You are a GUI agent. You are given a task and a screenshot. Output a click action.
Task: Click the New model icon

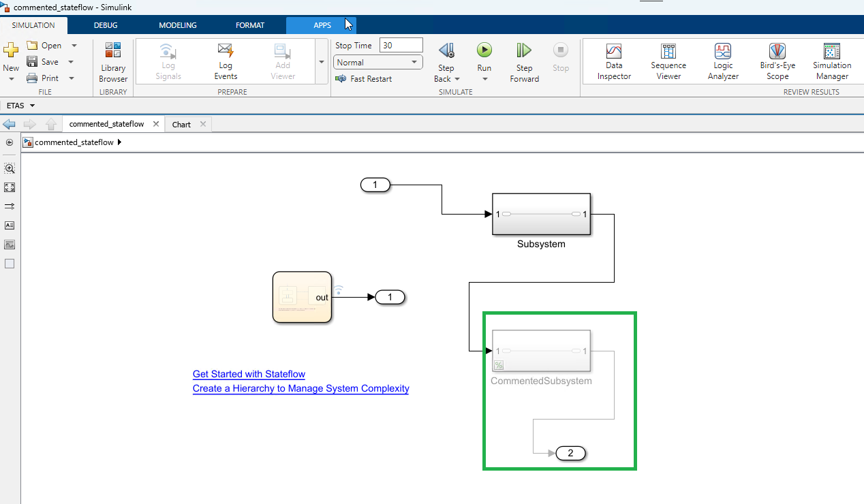coord(11,50)
